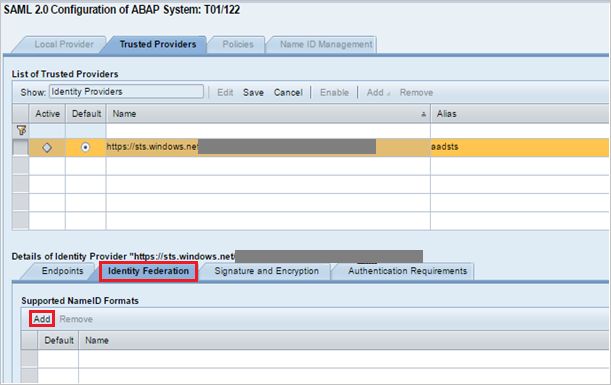Click the Default column header in NameID Formats table

click(x=58, y=341)
